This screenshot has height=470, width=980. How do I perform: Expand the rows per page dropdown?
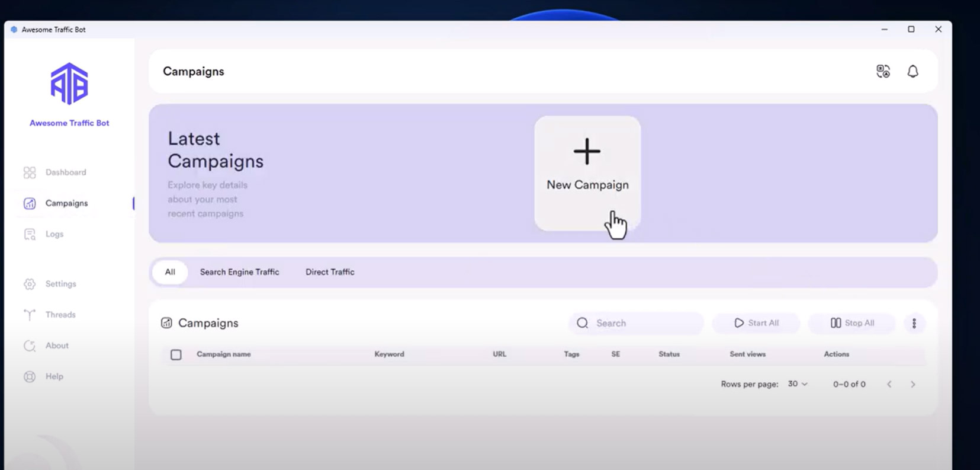click(798, 384)
